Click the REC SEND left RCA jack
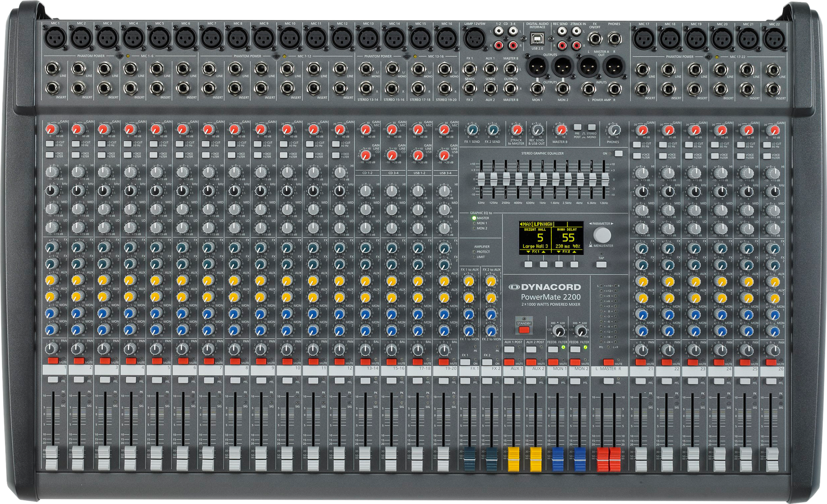 point(562,31)
